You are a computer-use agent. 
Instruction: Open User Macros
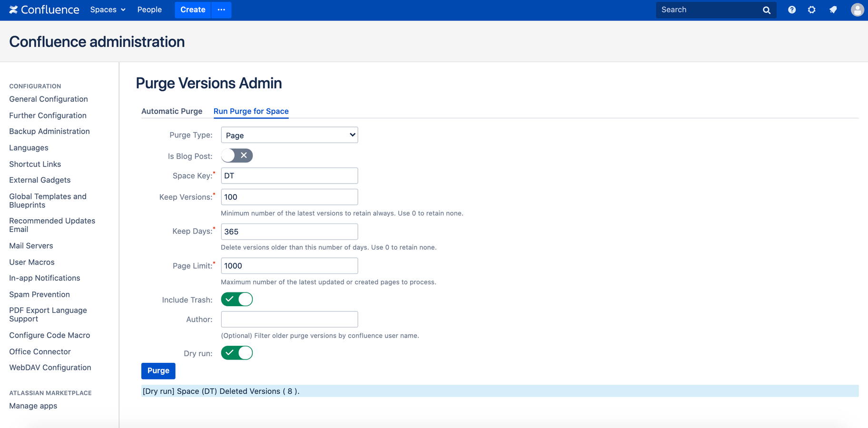tap(32, 262)
